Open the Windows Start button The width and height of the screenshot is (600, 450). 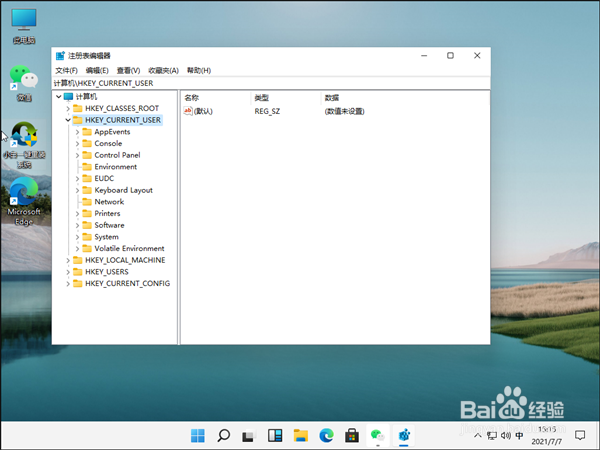[198, 435]
